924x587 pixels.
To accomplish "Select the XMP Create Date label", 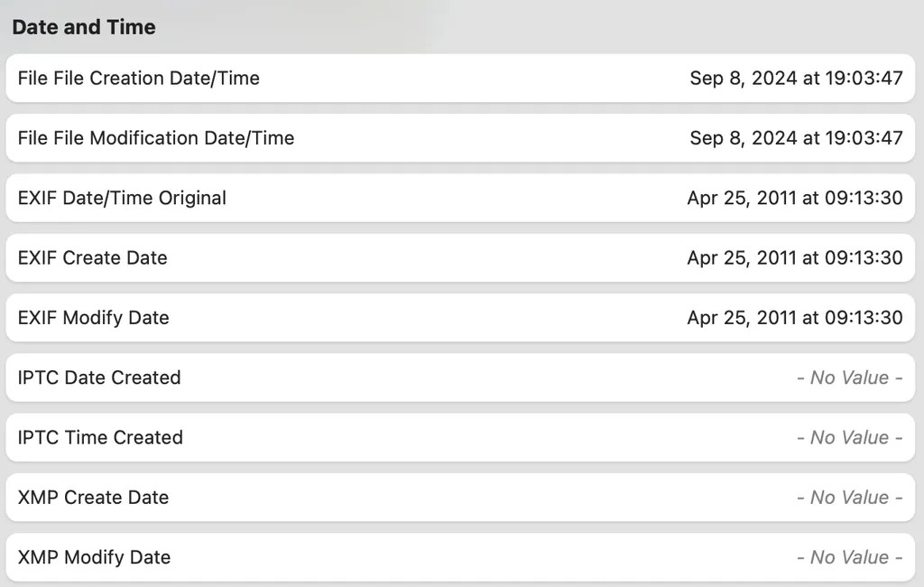I will coord(94,498).
